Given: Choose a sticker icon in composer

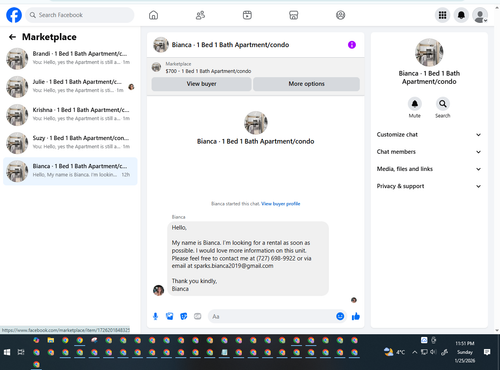Looking at the screenshot, I should [x=184, y=316].
